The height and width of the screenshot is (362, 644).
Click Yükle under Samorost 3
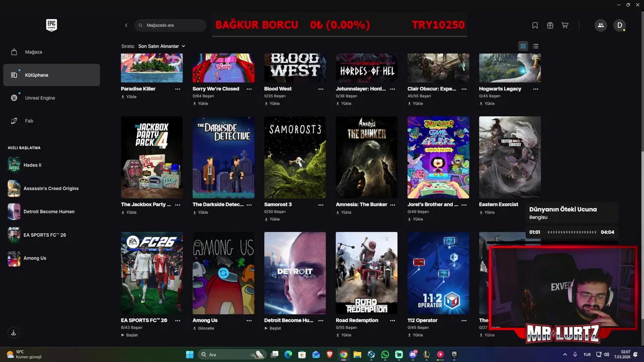pyautogui.click(x=272, y=219)
